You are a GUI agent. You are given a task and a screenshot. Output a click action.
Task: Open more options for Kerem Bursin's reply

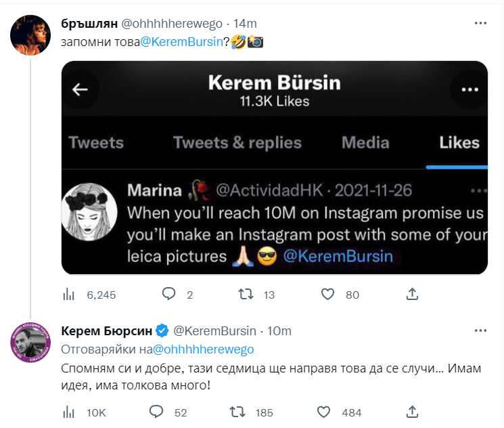pyautogui.click(x=480, y=331)
